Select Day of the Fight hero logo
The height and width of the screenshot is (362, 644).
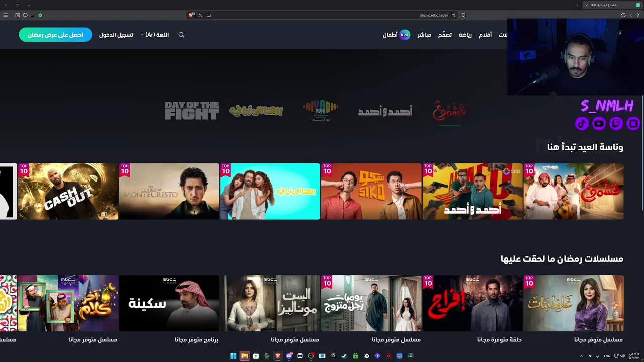tap(192, 111)
